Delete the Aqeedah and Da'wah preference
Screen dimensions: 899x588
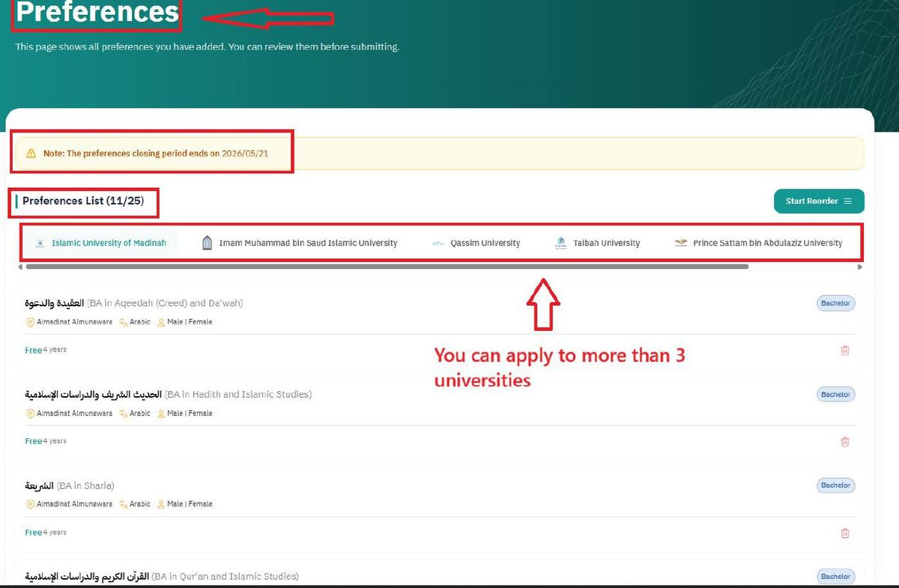(845, 350)
